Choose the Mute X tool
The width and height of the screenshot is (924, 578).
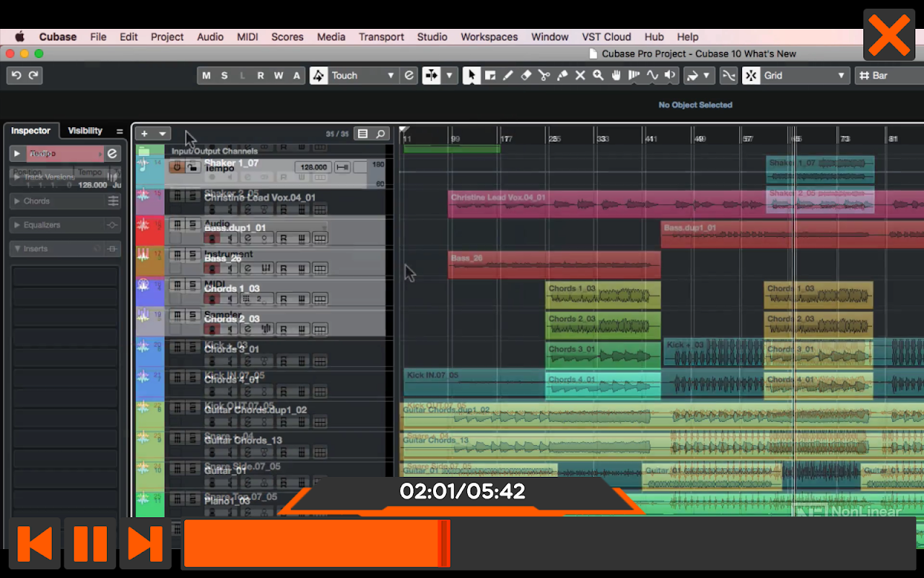click(580, 75)
